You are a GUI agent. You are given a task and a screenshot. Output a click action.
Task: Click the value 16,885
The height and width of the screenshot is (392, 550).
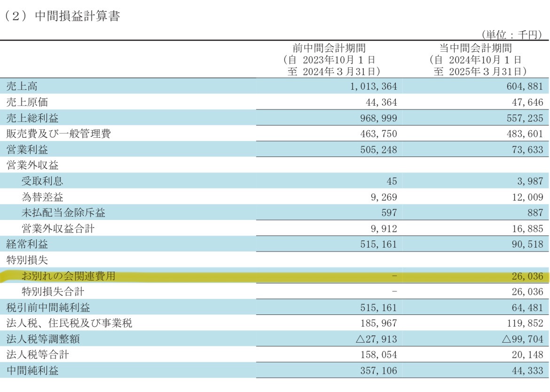(x=527, y=228)
